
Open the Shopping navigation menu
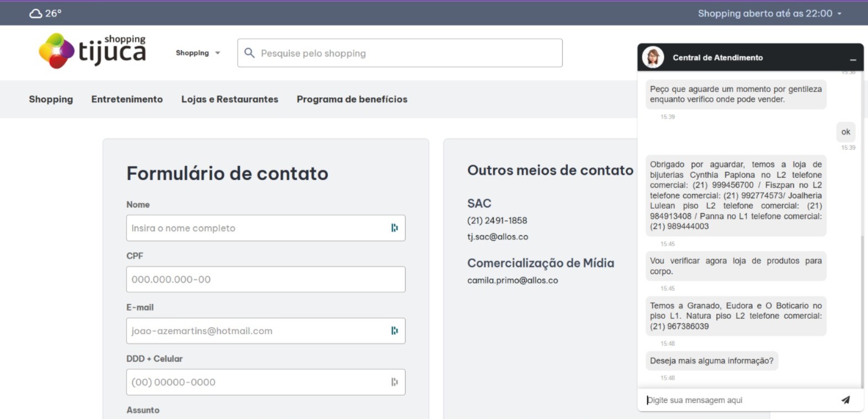click(51, 99)
